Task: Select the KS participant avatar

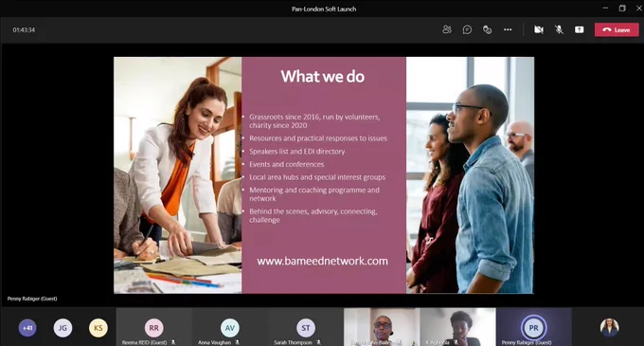Action: point(98,328)
